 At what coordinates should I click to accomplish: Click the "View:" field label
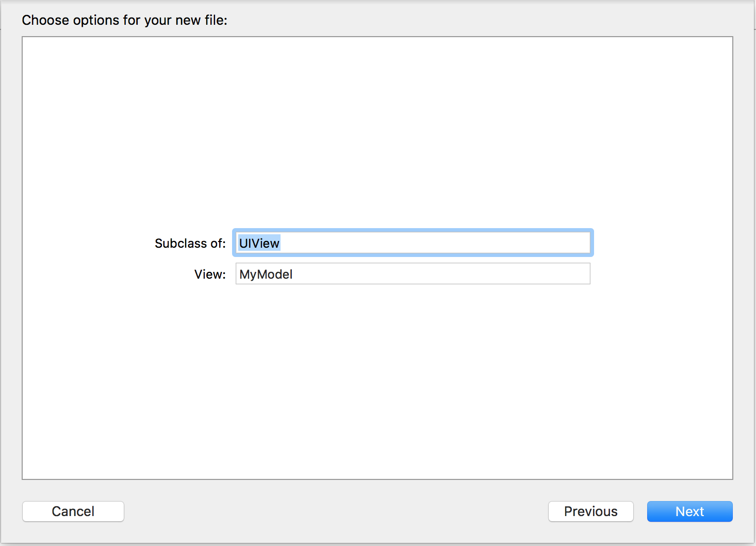pos(210,274)
